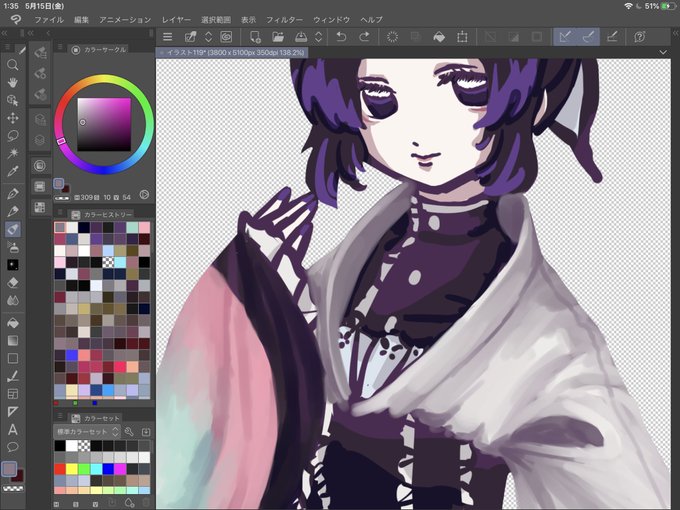Screen dimensions: 680x510
Task: Expand the right-side palette dock arrow
Action: click(676, 33)
